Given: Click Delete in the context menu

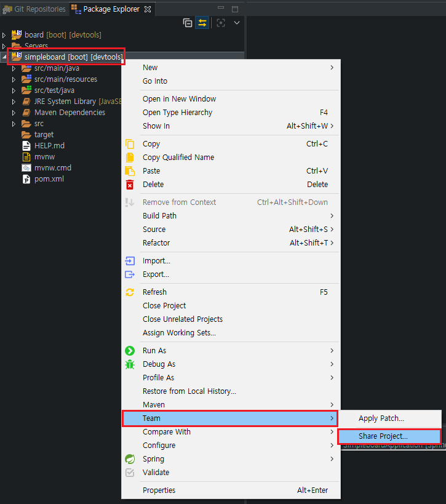Looking at the screenshot, I should (231, 184).
